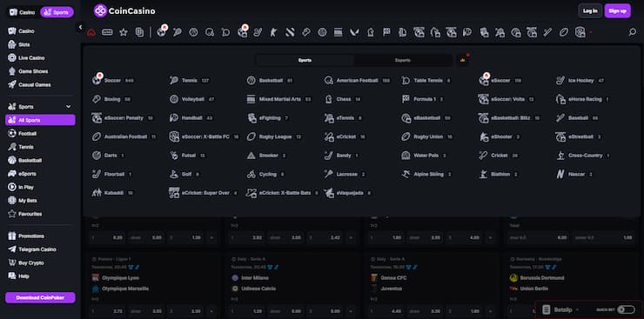Click the favourites star in top toolbar
644x319 pixels.
click(x=124, y=32)
